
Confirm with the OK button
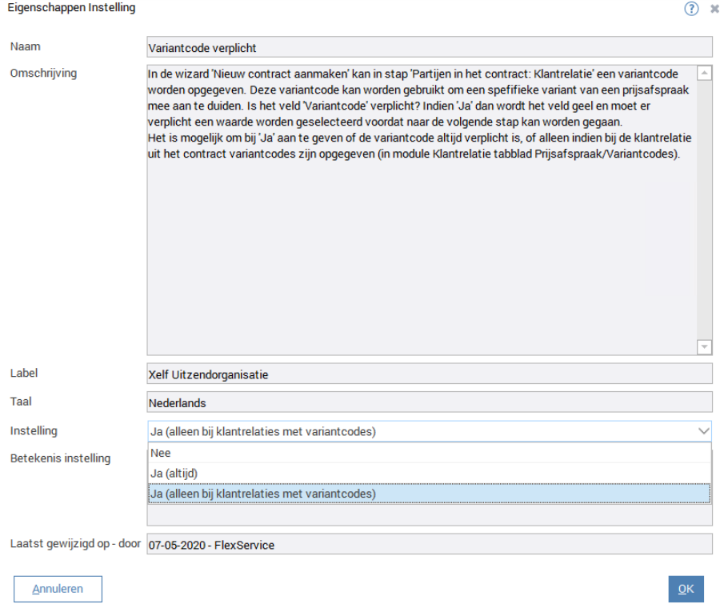(686, 589)
